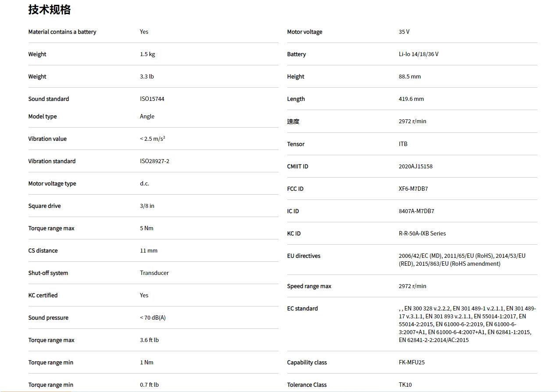Click the Square drive value 3/8 in

pyautogui.click(x=147, y=206)
